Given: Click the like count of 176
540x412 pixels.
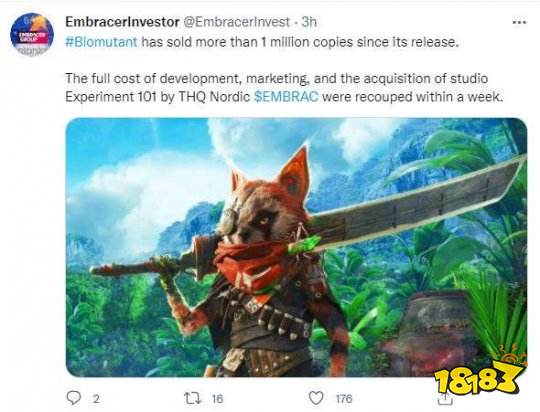Looking at the screenshot, I should point(344,399).
